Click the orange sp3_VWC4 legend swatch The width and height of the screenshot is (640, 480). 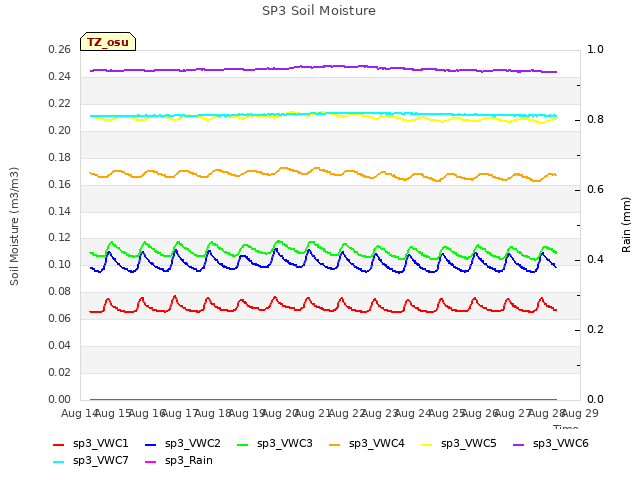(335, 444)
